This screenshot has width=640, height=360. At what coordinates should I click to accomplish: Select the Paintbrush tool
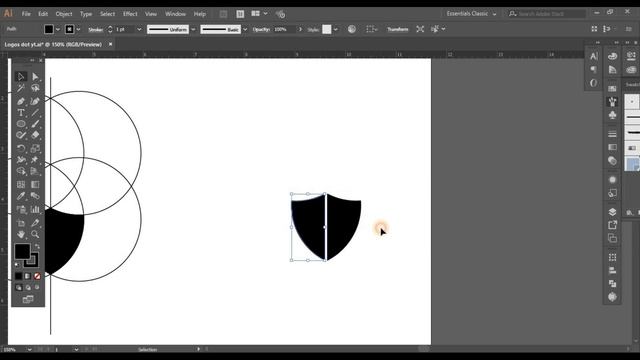35,124
